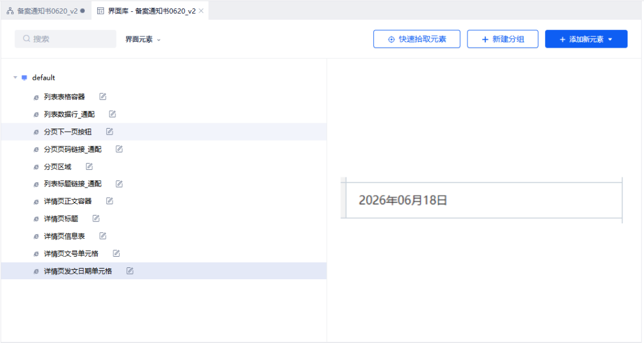Edit the 详情页文号单元格 element

click(116, 253)
